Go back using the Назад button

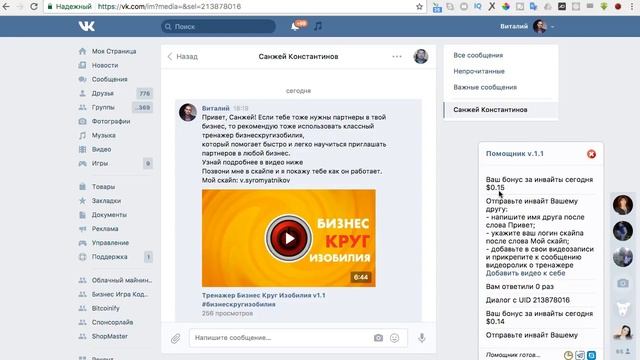point(182,57)
